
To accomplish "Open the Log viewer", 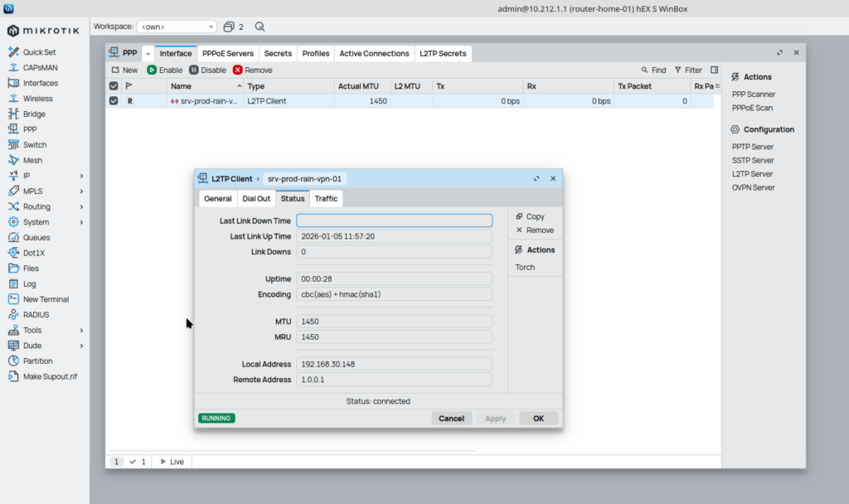I will point(29,283).
